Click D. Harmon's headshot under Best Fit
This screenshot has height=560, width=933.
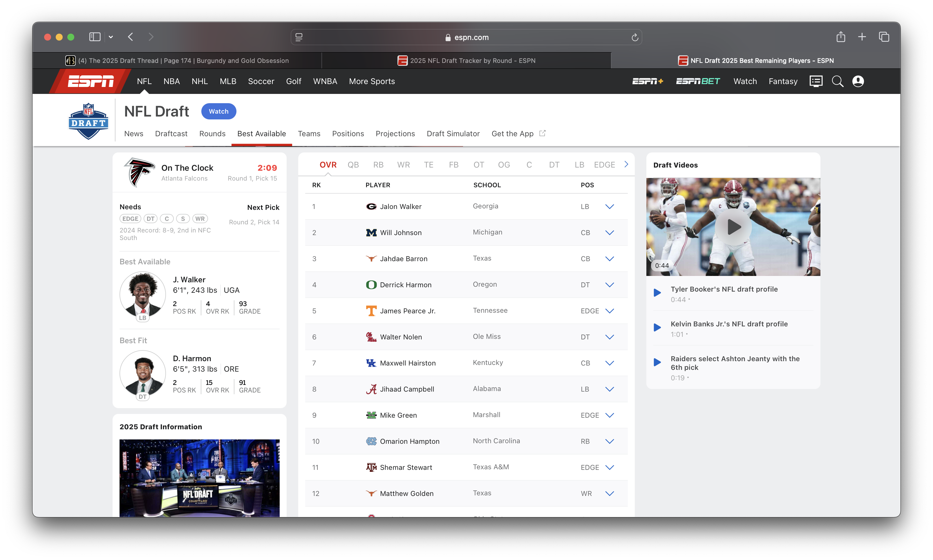click(142, 374)
